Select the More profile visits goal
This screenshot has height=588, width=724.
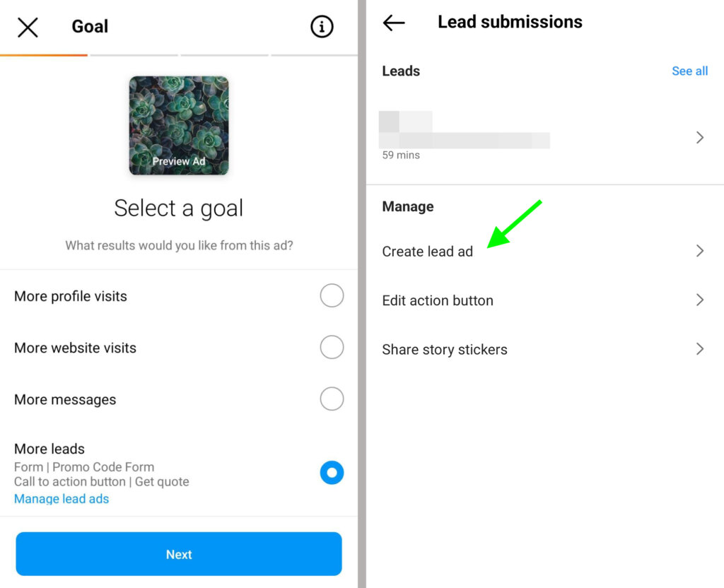(332, 295)
